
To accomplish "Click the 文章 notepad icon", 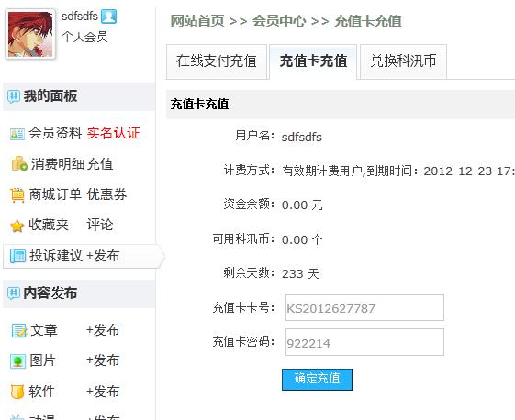I will [18, 330].
